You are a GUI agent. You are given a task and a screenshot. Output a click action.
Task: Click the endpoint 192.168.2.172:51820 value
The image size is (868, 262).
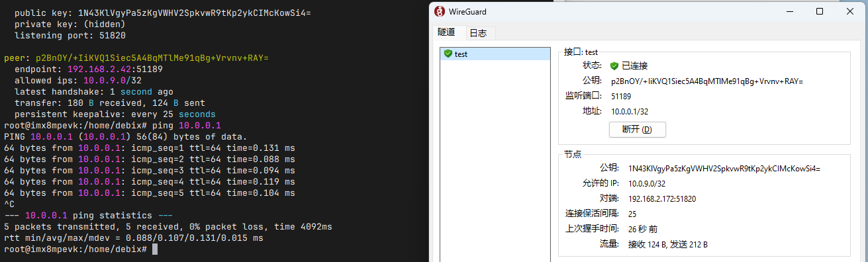(662, 198)
